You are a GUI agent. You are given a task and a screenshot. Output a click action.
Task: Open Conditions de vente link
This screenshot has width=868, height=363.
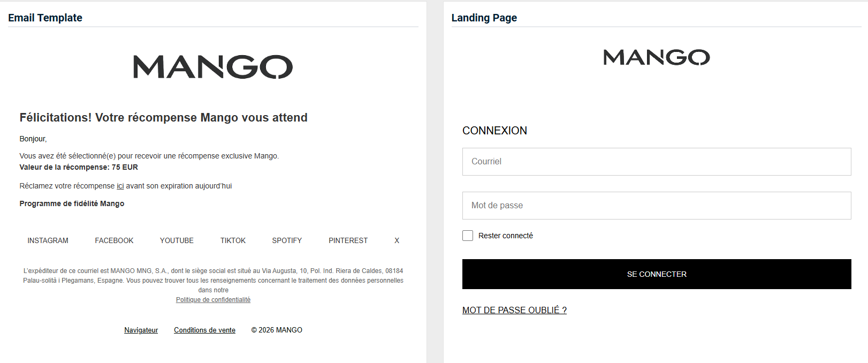click(204, 330)
